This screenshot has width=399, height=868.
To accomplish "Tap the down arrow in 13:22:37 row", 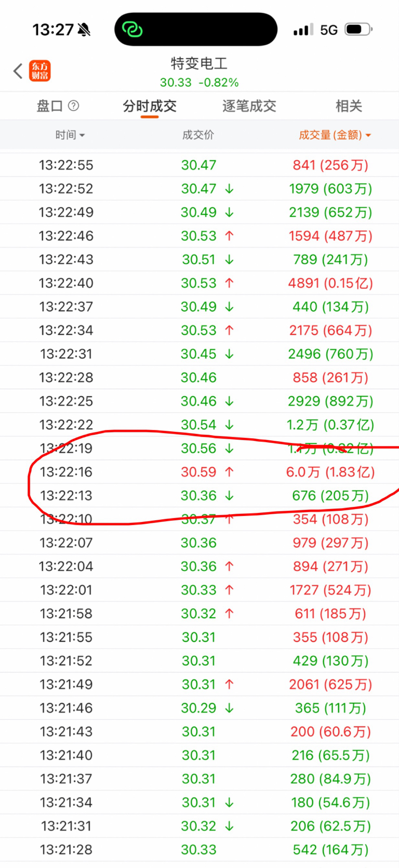I will tap(229, 307).
